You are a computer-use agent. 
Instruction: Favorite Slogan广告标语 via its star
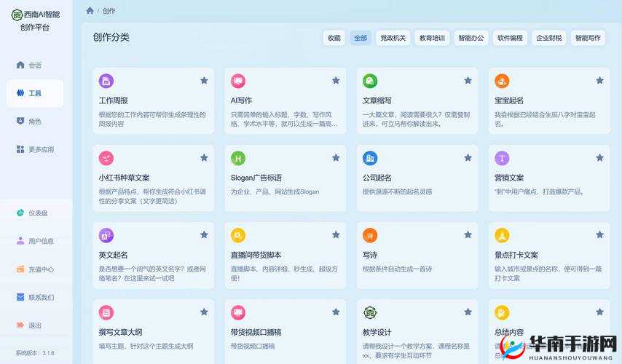click(336, 158)
